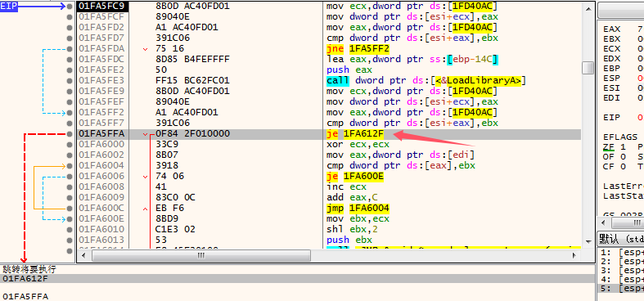Toggle breakpoint dot at 01FA5FFA
The height and width of the screenshot is (301, 644).
tap(70, 133)
